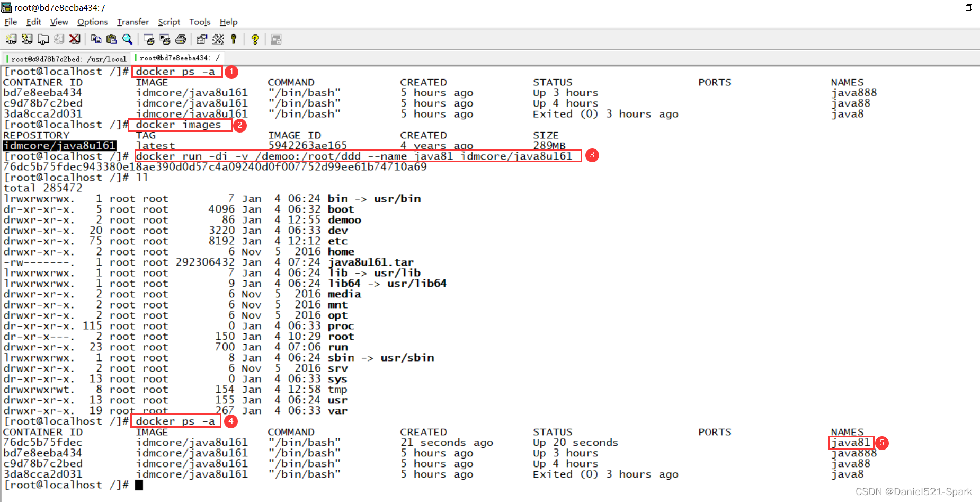Click the Print Screen toolbar icon

149,39
